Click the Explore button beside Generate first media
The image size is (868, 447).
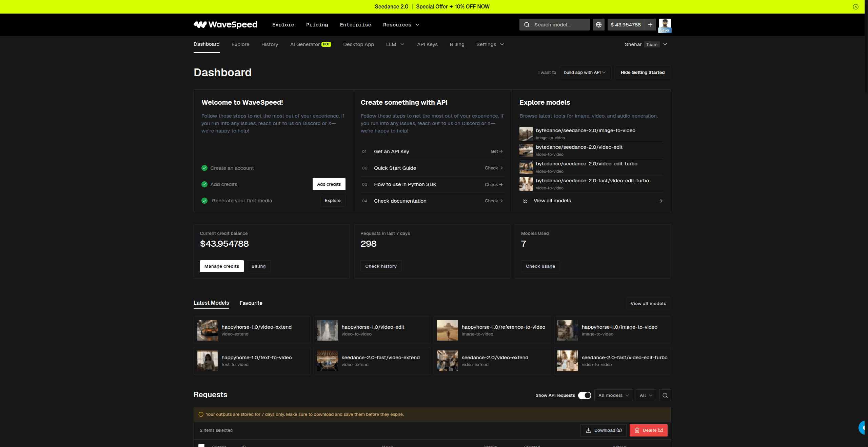click(x=333, y=201)
